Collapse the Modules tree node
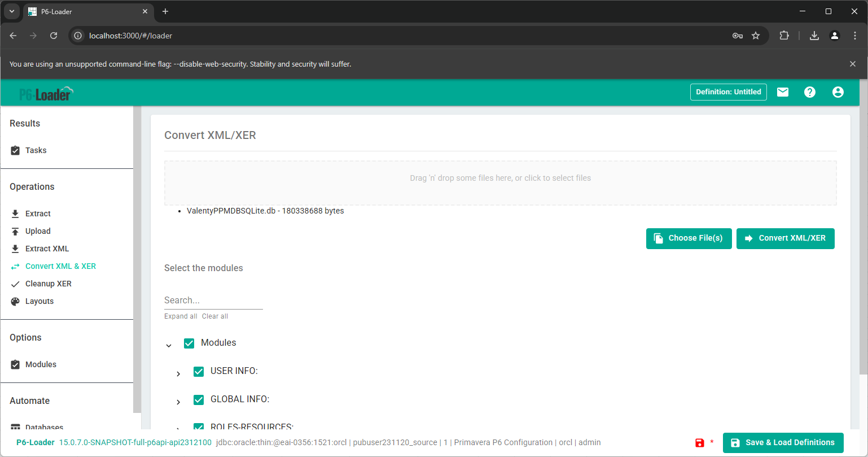 point(169,345)
